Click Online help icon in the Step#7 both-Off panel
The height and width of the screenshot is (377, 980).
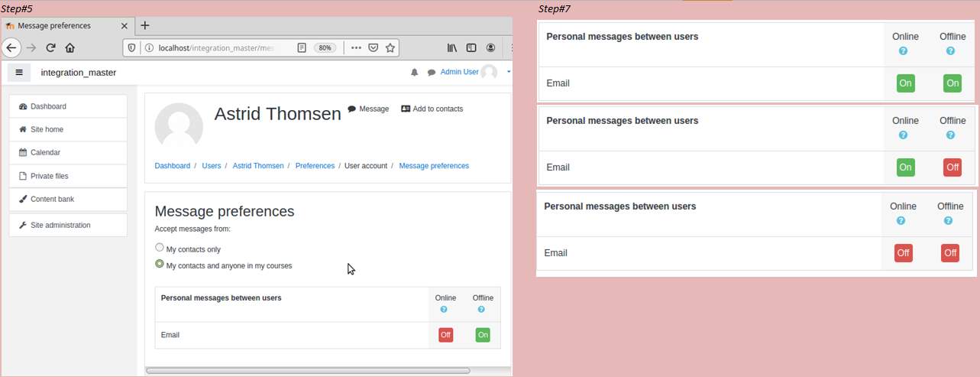tap(901, 221)
